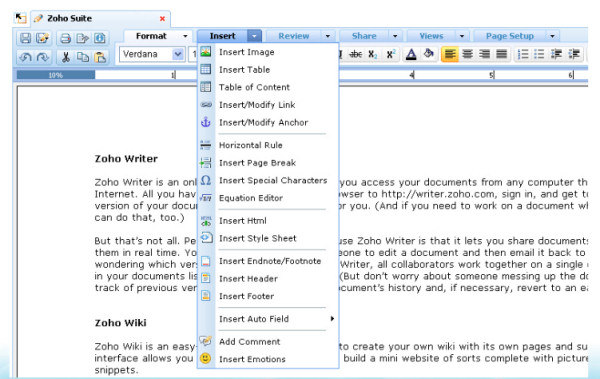Image resolution: width=600 pixels, height=379 pixels.
Task: Cut selection with scissors icon
Action: pyautogui.click(x=66, y=57)
